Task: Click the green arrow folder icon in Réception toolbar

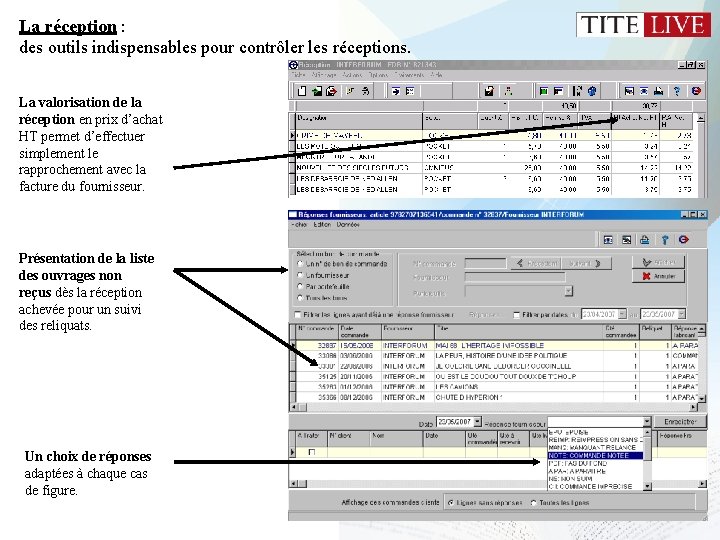Action: [x=317, y=91]
